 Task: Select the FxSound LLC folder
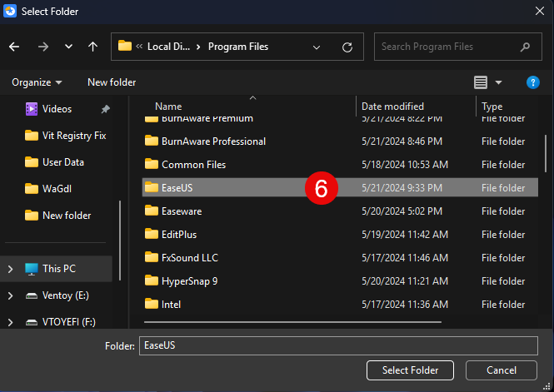[x=340, y=258]
